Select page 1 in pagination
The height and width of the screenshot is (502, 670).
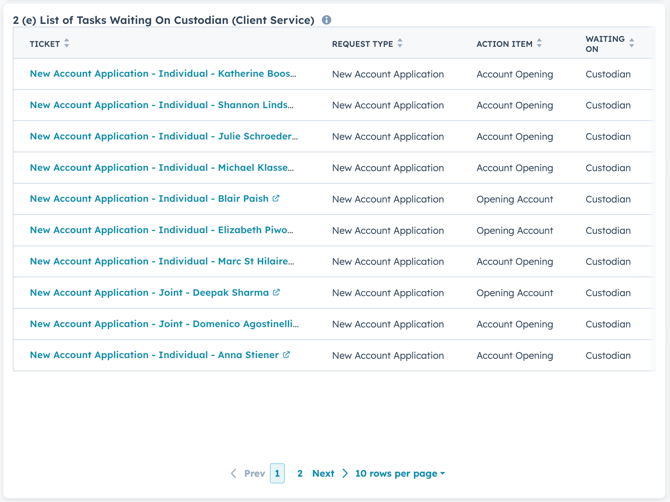pos(277,473)
